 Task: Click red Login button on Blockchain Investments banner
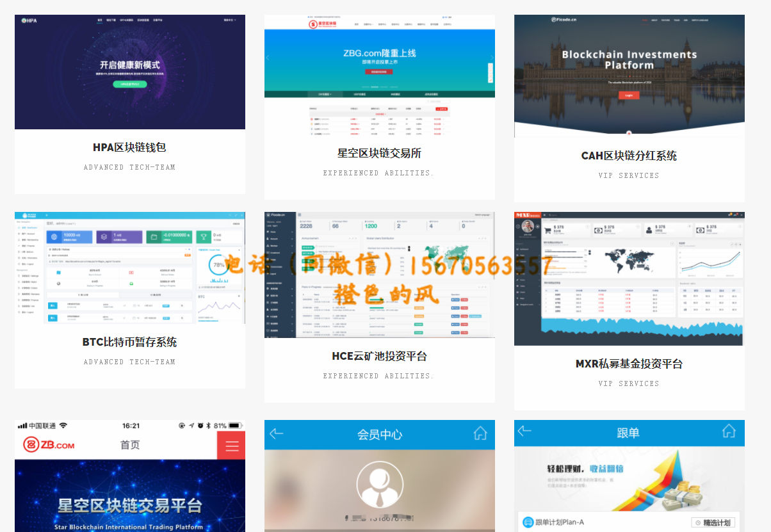[629, 95]
